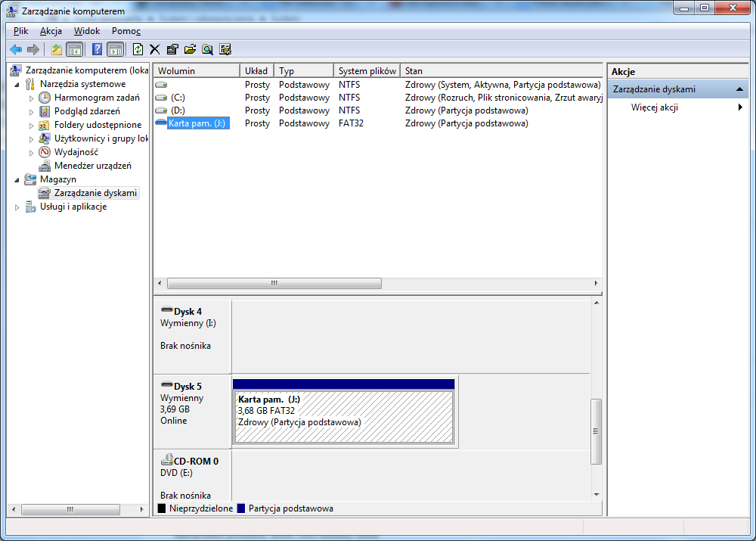The image size is (756, 541).
Task: Select the Dysk 4 disk label
Action: click(187, 312)
